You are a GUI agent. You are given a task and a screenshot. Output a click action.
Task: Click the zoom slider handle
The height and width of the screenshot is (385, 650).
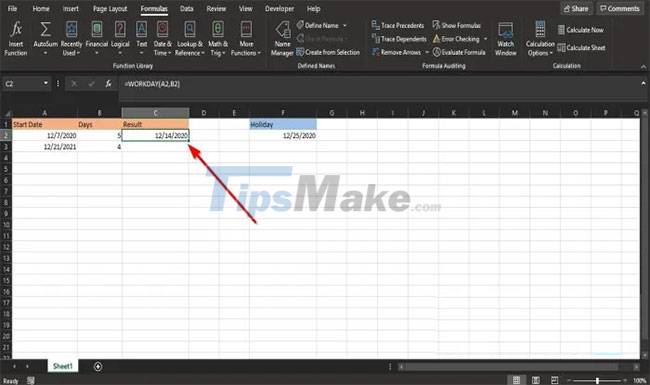click(x=597, y=380)
